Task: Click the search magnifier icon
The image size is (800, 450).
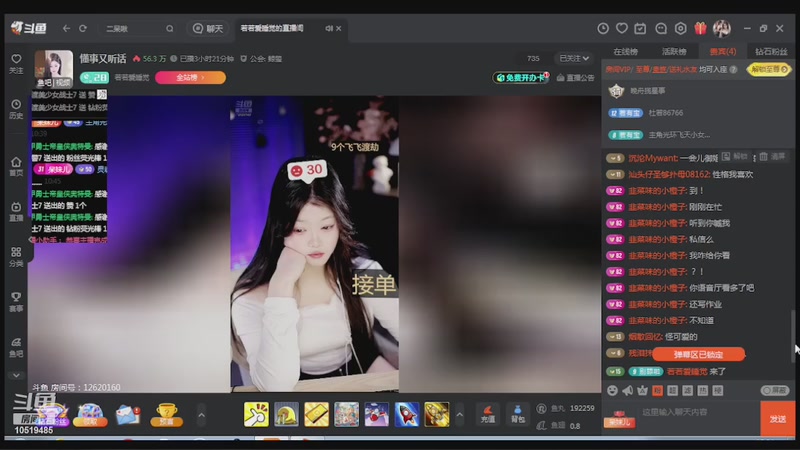Action: [x=169, y=29]
